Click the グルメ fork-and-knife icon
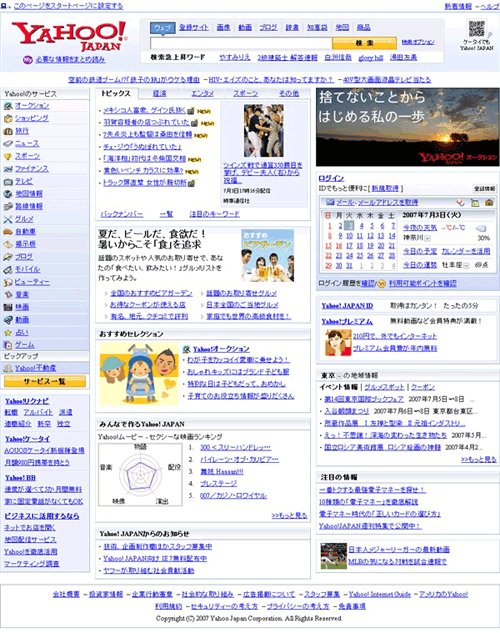This screenshot has height=633, width=500. tap(8, 220)
